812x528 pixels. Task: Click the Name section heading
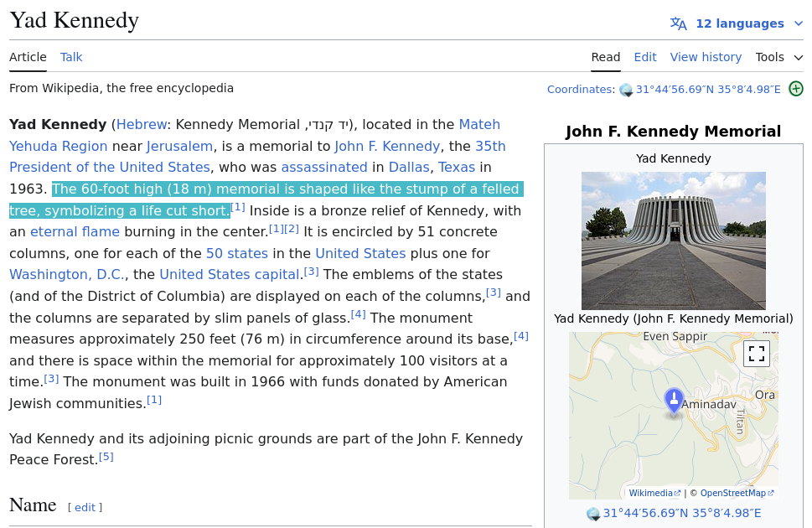(33, 505)
